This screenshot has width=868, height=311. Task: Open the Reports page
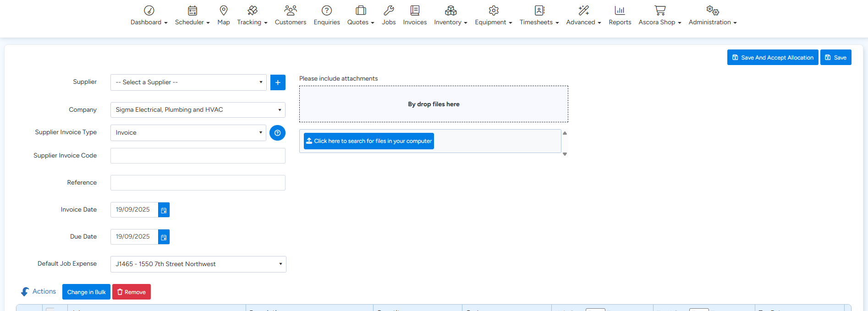click(x=620, y=15)
